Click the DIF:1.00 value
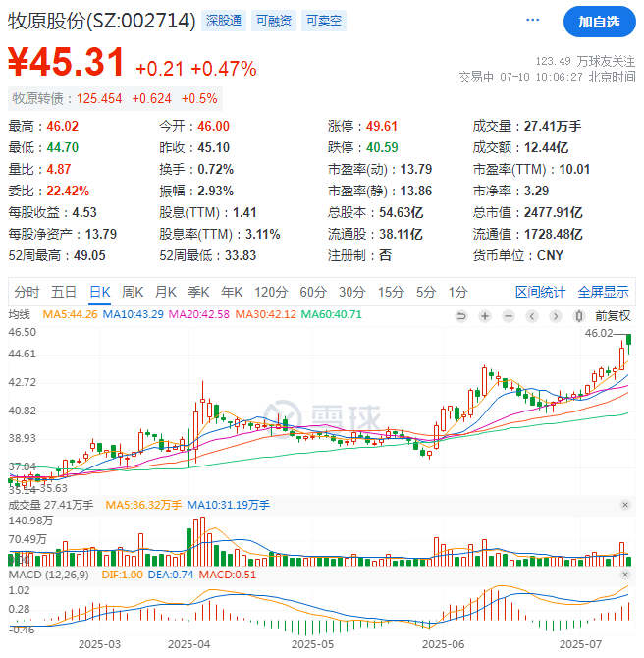 [x=122, y=575]
